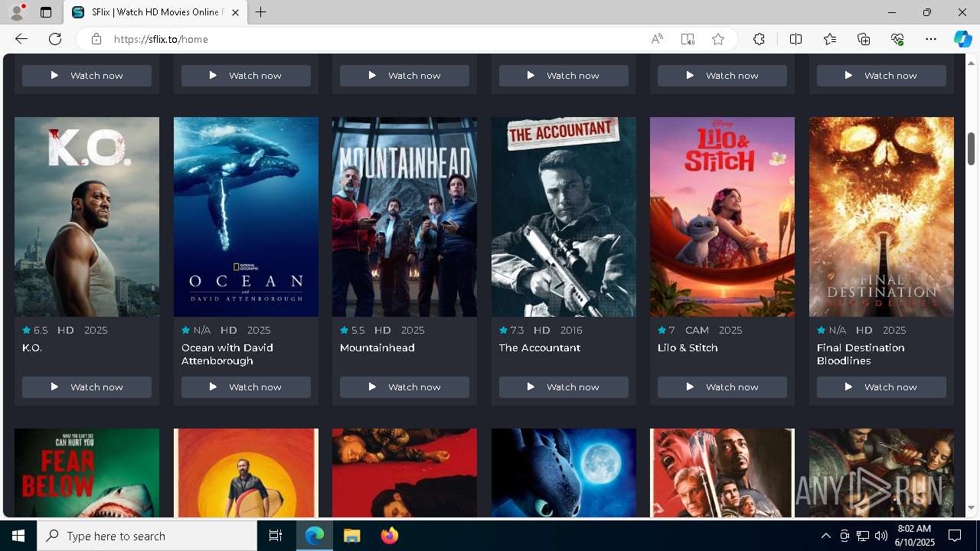Open surfer sunset movie poster
The width and height of the screenshot is (980, 551).
246,473
